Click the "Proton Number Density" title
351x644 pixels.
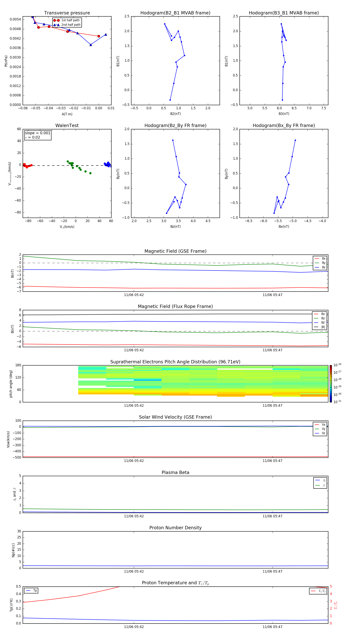click(175, 528)
